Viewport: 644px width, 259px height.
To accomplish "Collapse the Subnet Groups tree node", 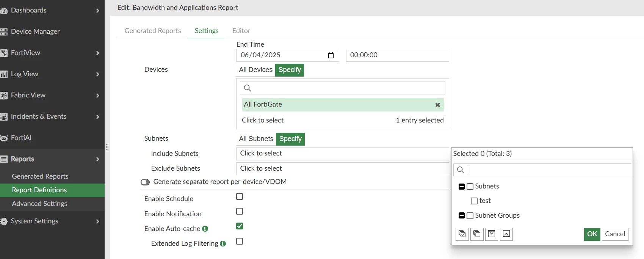I will [462, 216].
